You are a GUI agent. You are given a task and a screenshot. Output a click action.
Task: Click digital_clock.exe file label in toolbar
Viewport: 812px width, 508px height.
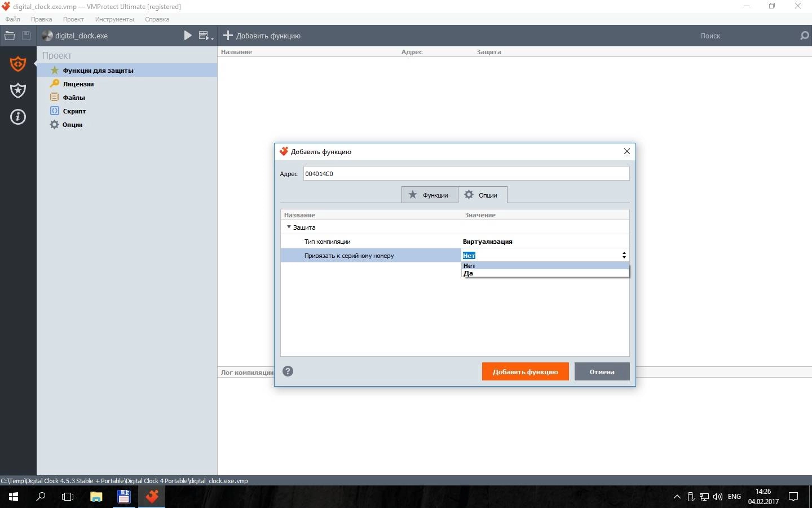[81, 36]
